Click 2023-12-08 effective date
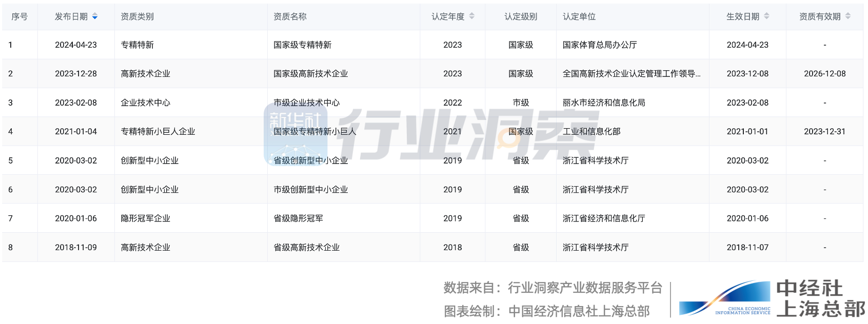The image size is (868, 324). [x=747, y=73]
